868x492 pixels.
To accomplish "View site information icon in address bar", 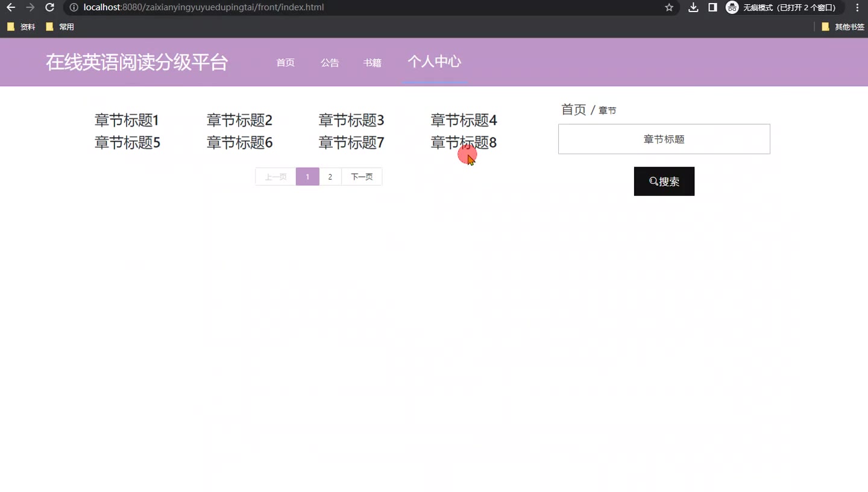I will pyautogui.click(x=74, y=7).
